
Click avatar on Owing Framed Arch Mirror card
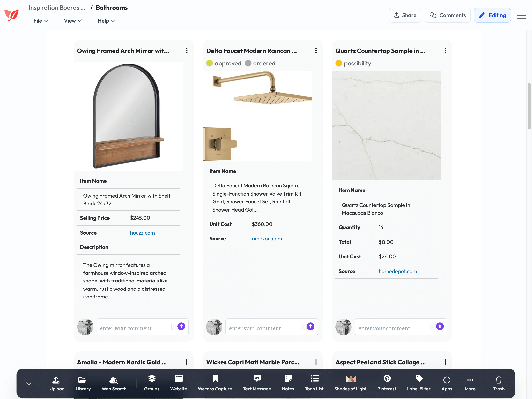tap(85, 327)
